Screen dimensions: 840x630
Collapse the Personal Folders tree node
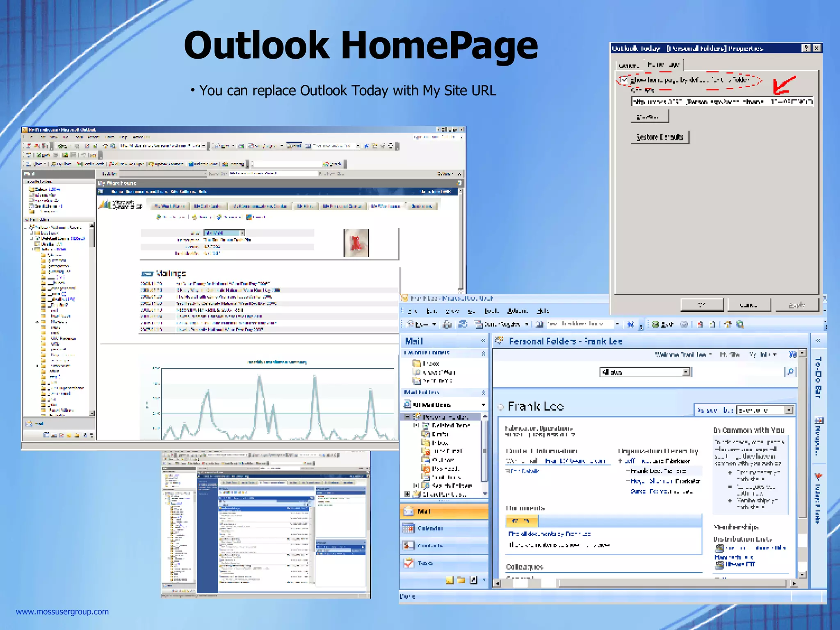[x=407, y=417]
